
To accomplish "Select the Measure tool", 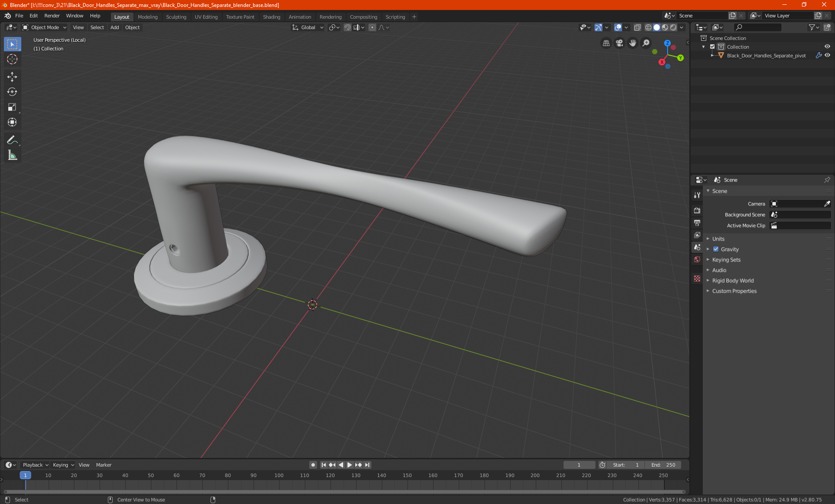I will coord(12,155).
